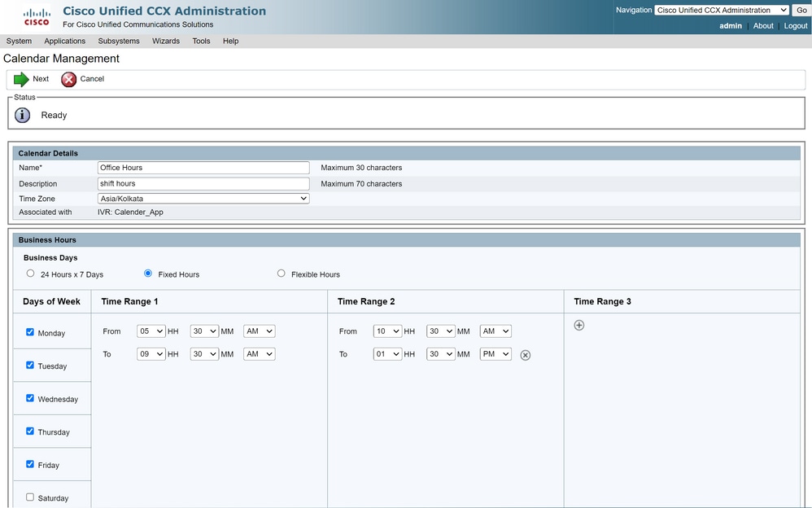Click the Cisco Unified CCX Administration title

point(164,11)
